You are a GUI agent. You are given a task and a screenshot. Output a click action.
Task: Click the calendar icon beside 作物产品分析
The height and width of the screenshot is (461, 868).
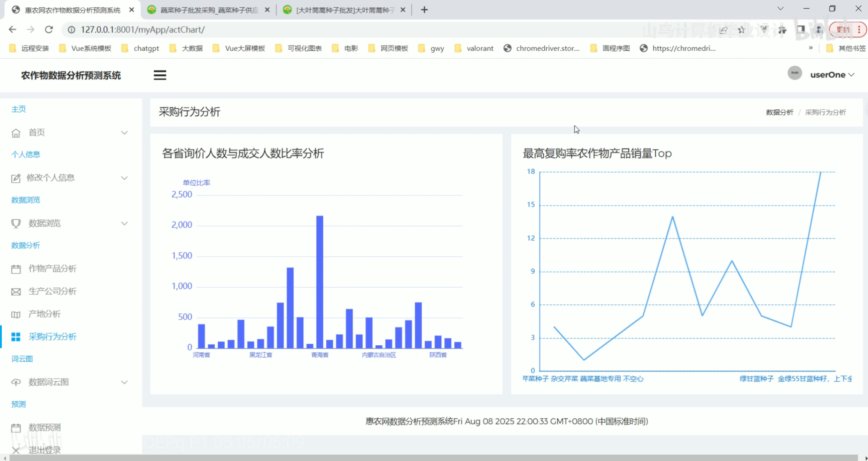16,269
